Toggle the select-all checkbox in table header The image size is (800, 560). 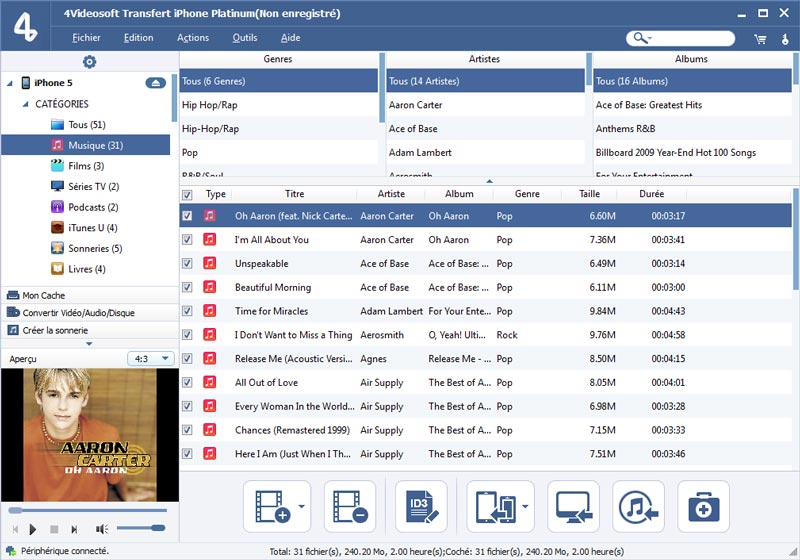click(x=187, y=195)
